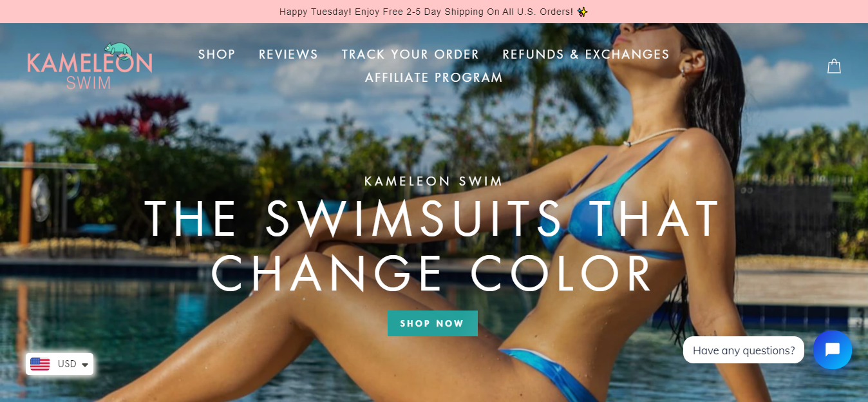
Task: Click the small 'KAMELEON SWIM' hero subtitle
Action: click(433, 182)
